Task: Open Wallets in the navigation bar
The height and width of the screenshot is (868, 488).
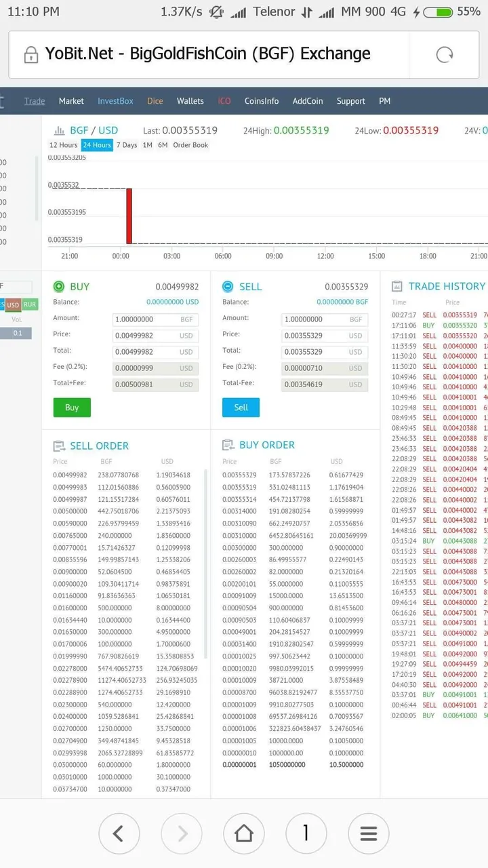Action: coord(190,101)
